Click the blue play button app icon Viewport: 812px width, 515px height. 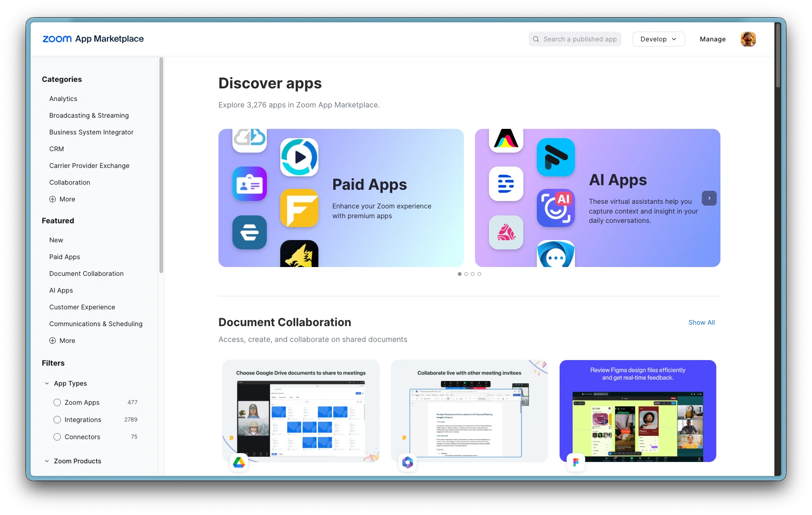[x=299, y=157]
